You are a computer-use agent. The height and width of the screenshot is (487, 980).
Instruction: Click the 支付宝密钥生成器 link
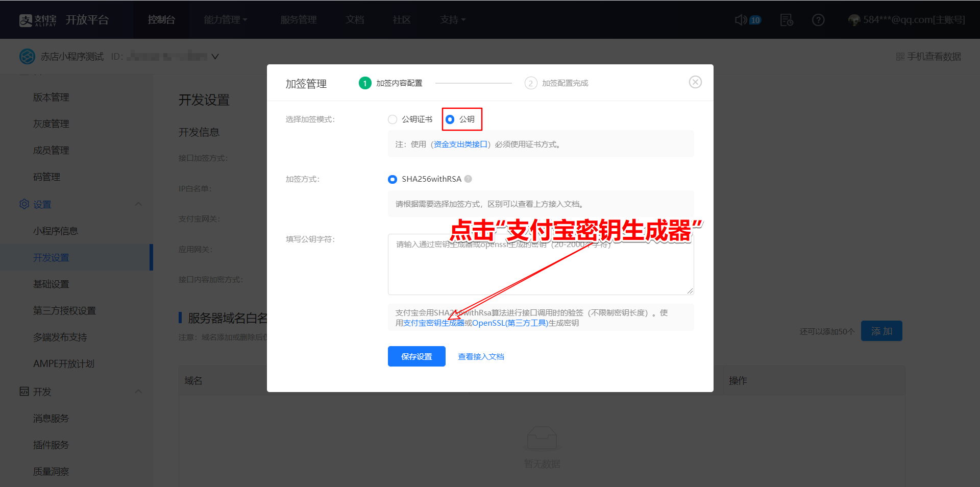point(434,323)
